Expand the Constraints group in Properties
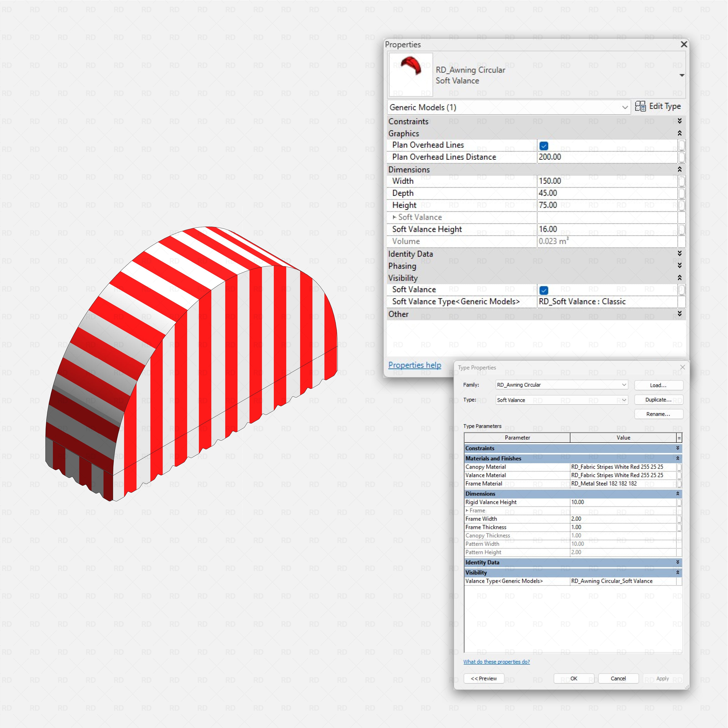Image resolution: width=728 pixels, height=728 pixels. [679, 121]
